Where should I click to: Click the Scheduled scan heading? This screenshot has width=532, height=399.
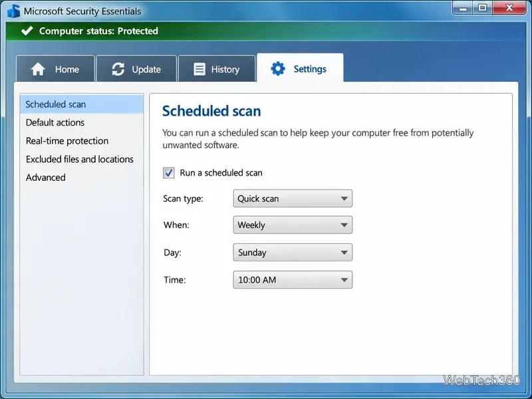click(x=211, y=111)
